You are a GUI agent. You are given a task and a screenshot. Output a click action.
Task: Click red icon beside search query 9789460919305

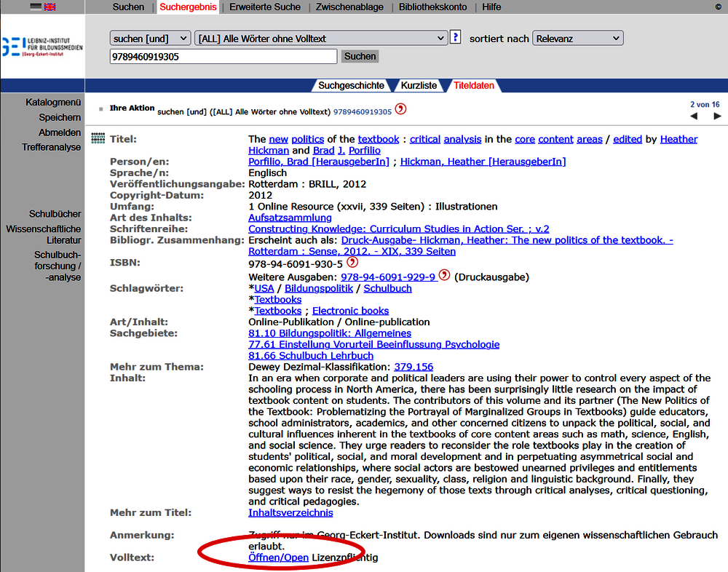click(400, 110)
